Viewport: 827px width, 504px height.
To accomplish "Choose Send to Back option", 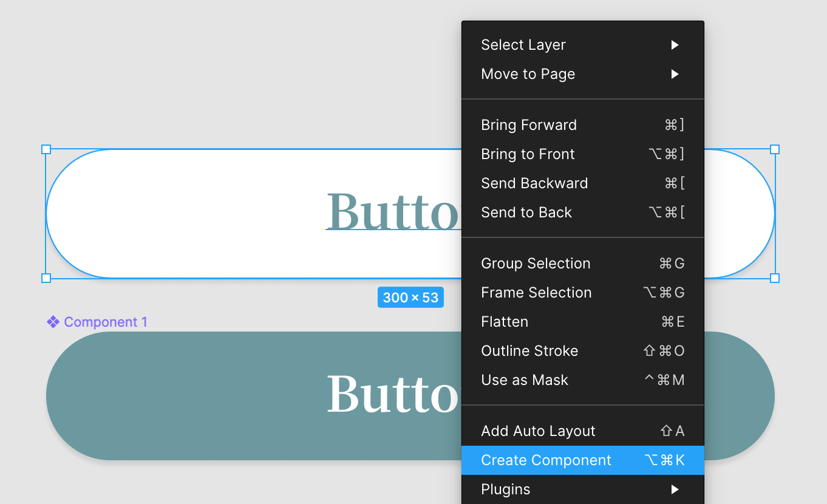I will tap(526, 213).
